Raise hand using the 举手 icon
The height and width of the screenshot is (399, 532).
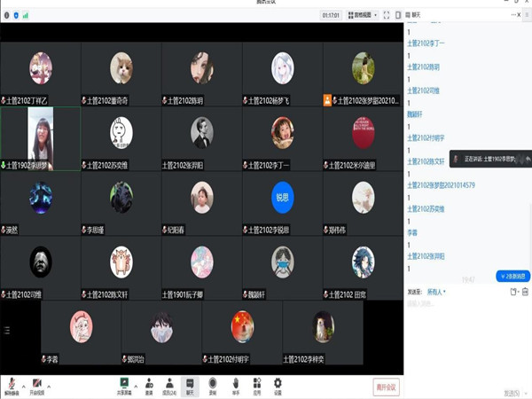tap(235, 385)
